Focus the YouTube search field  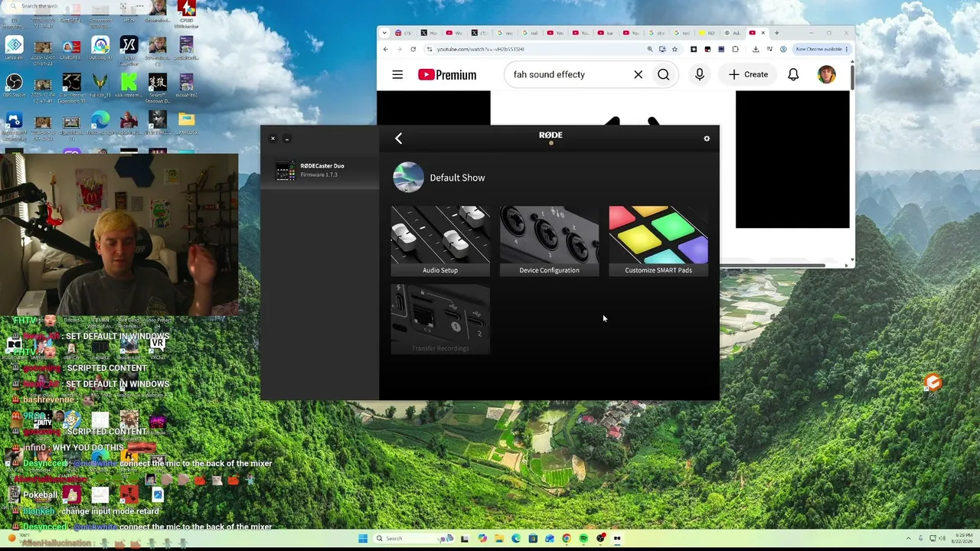(569, 74)
